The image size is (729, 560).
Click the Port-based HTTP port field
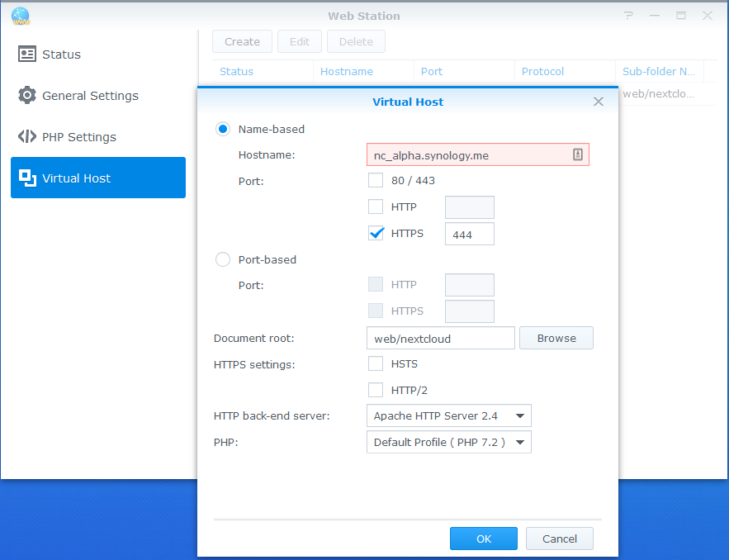(x=470, y=285)
